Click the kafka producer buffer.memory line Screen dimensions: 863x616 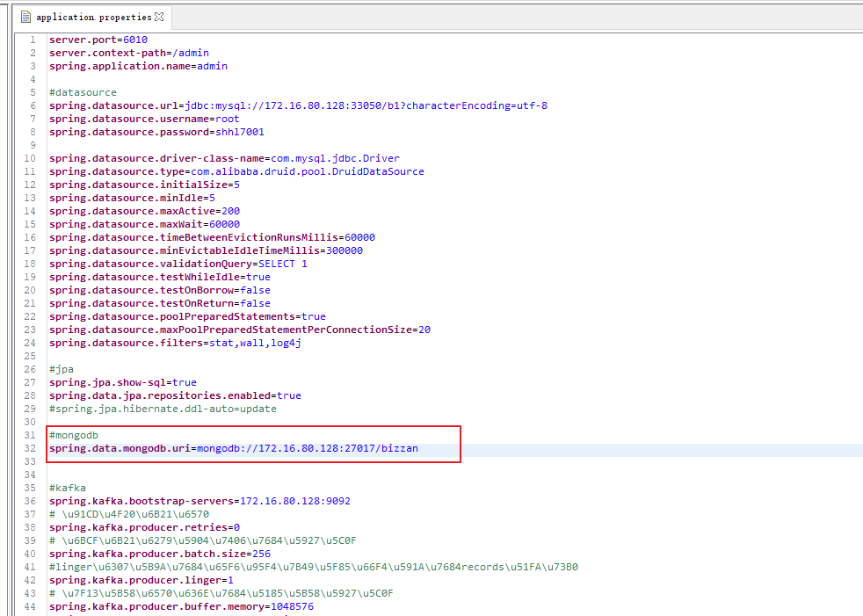pyautogui.click(x=181, y=606)
